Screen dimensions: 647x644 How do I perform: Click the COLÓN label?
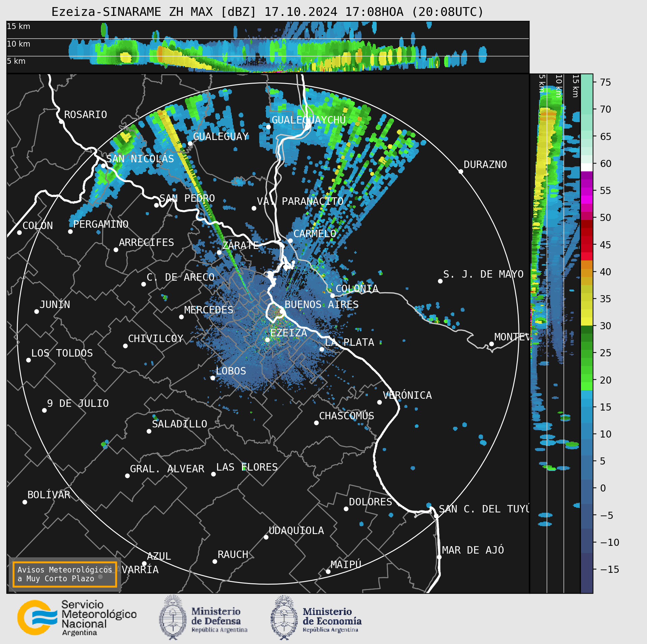click(x=38, y=226)
